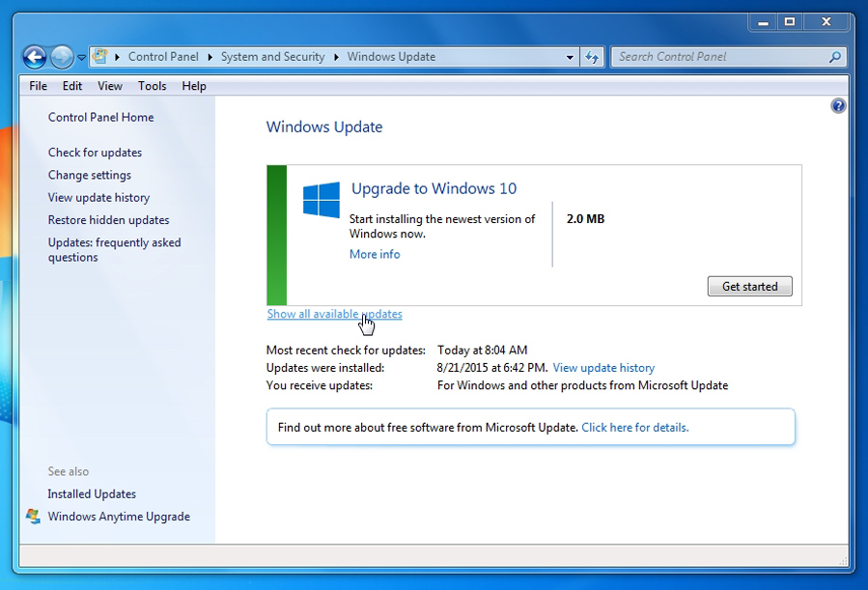Click the Click here for details link
This screenshot has height=590, width=868.
coord(635,427)
